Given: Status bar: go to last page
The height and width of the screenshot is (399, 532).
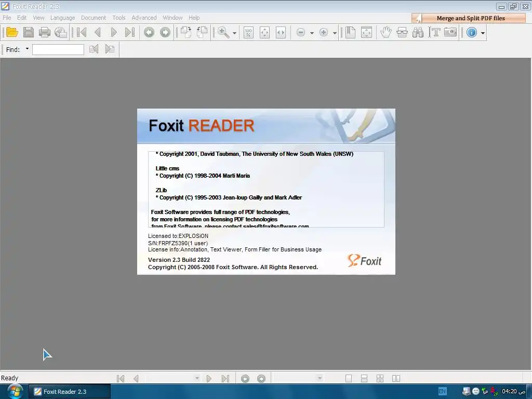Looking at the screenshot, I should 225,378.
